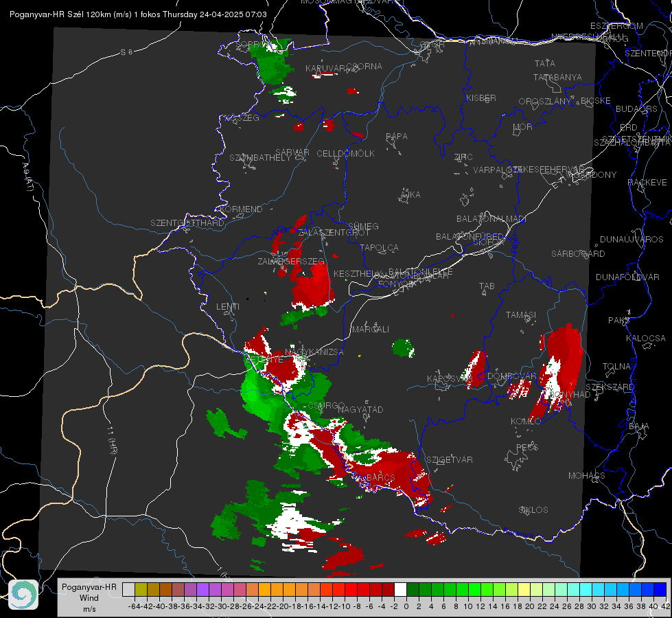This screenshot has height=618, width=672.
Task: Click the 'Poganyvar-HR Wind m/s' legend label
Action: click(x=89, y=598)
